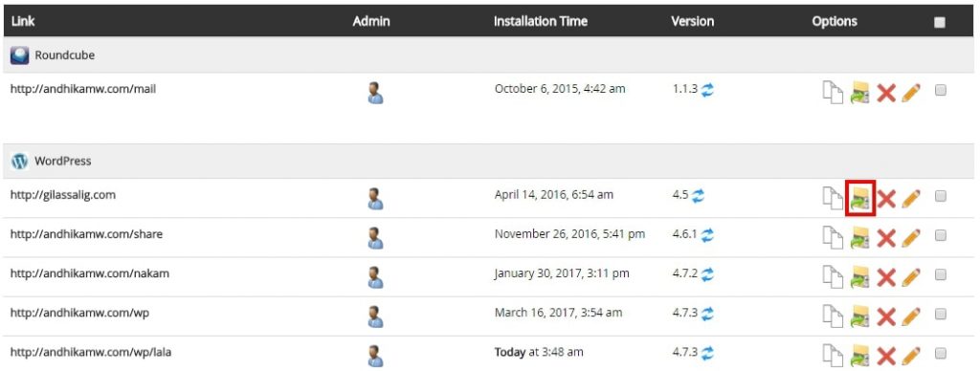This screenshot has width=980, height=371.
Task: Edit andhikamw.com/nakam installation via pencil icon
Action: pyautogui.click(x=911, y=277)
